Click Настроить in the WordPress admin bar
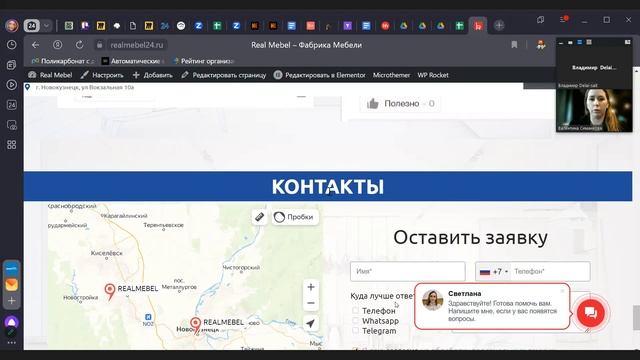This screenshot has width=640, height=360. pyautogui.click(x=102, y=75)
